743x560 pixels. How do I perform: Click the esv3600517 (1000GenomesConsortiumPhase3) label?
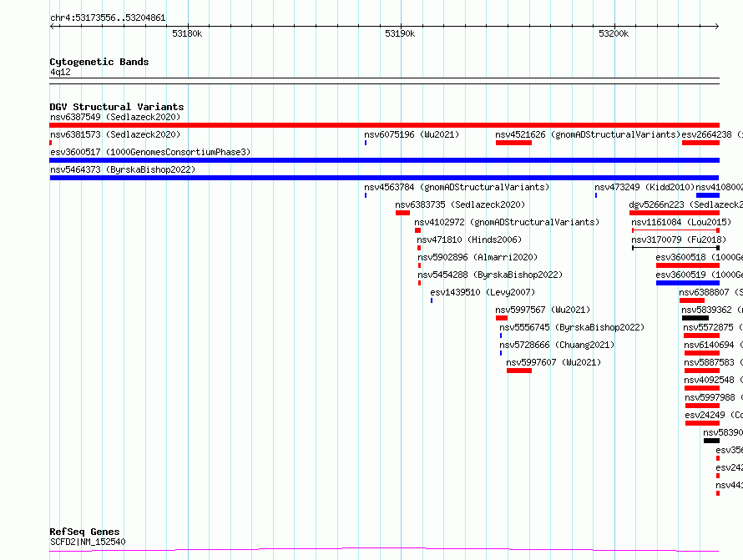coord(150,152)
